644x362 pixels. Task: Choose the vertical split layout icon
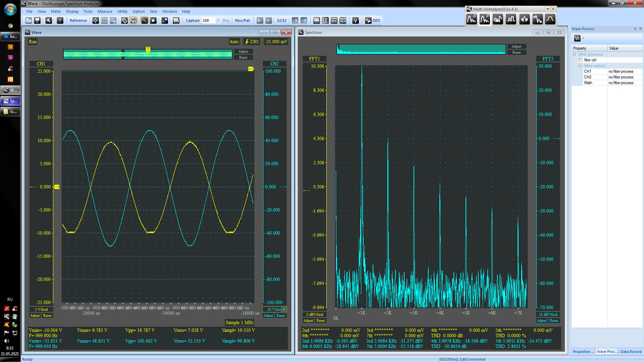(325, 20)
